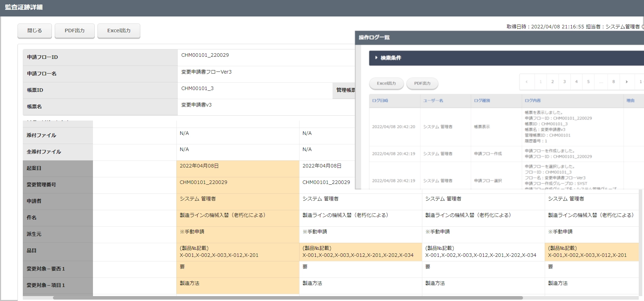Image resolution: width=644 pixels, height=301 pixels.
Task: Click the 管理帳票 label cell
Action: [344, 90]
